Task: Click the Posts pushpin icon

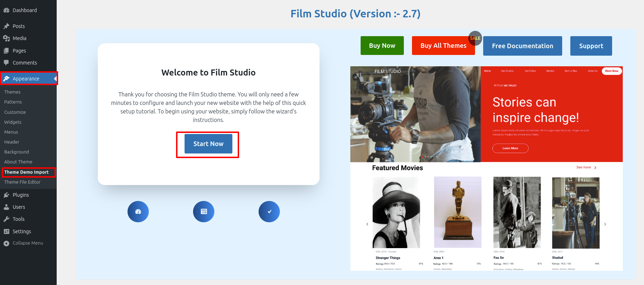Action: click(x=6, y=26)
